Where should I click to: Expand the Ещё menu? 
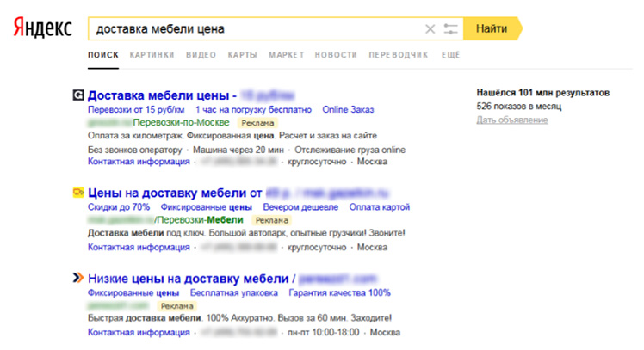point(450,55)
